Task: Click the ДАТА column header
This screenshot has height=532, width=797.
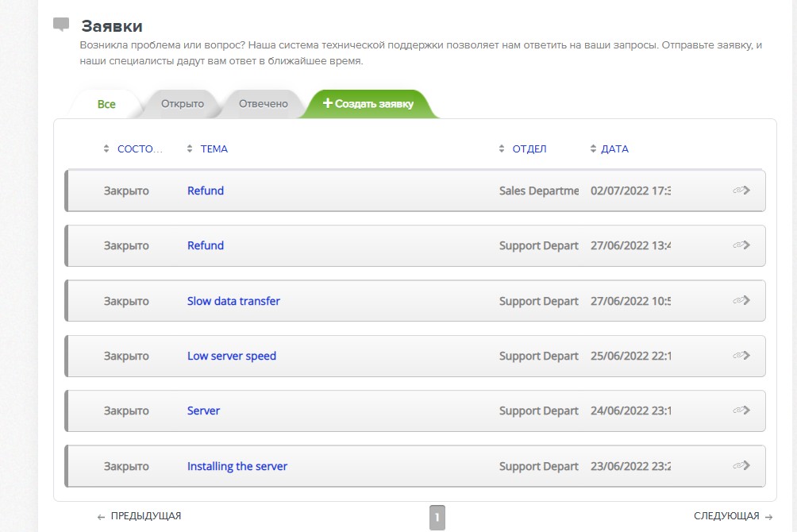Action: click(614, 149)
